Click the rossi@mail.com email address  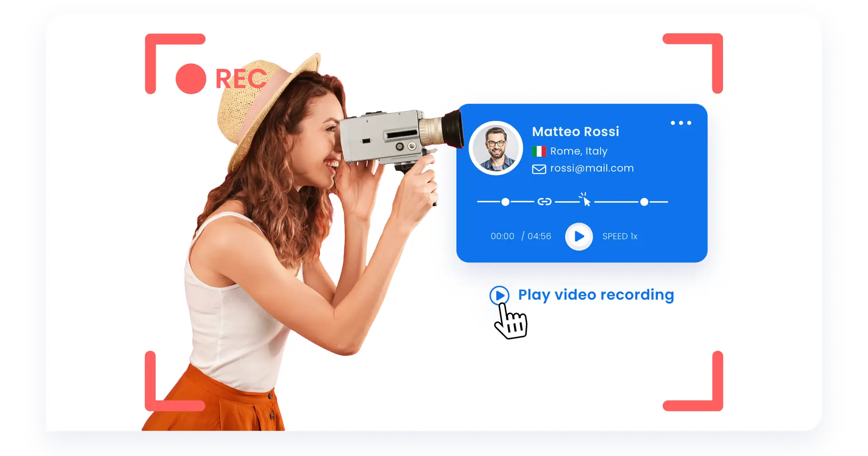pos(592,168)
